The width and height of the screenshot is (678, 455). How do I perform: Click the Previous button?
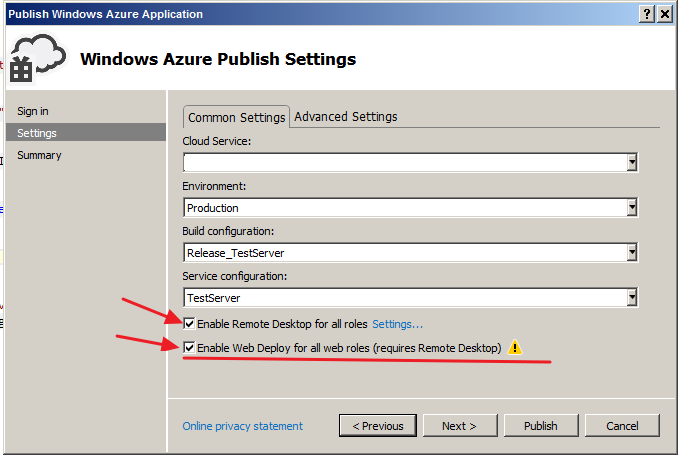click(377, 426)
